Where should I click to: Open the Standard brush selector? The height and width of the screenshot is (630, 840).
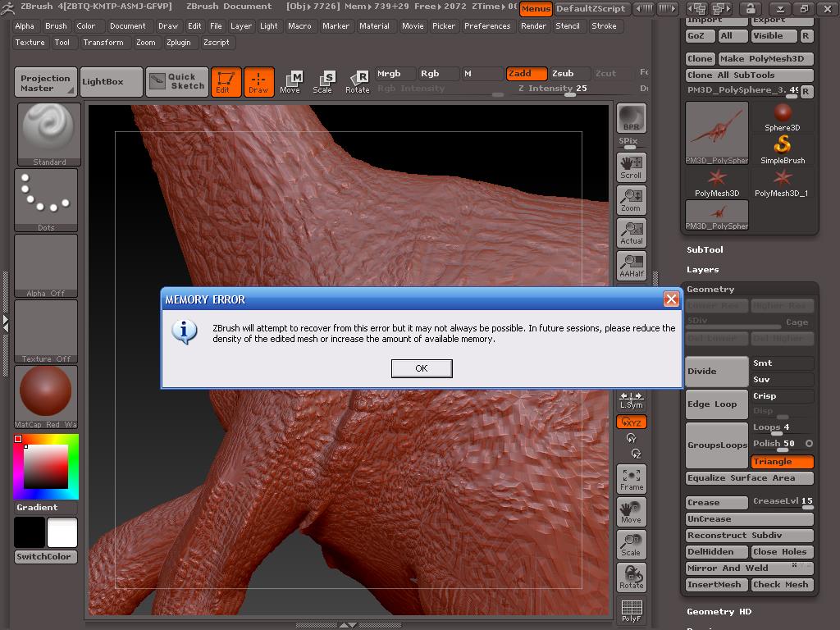[48, 135]
